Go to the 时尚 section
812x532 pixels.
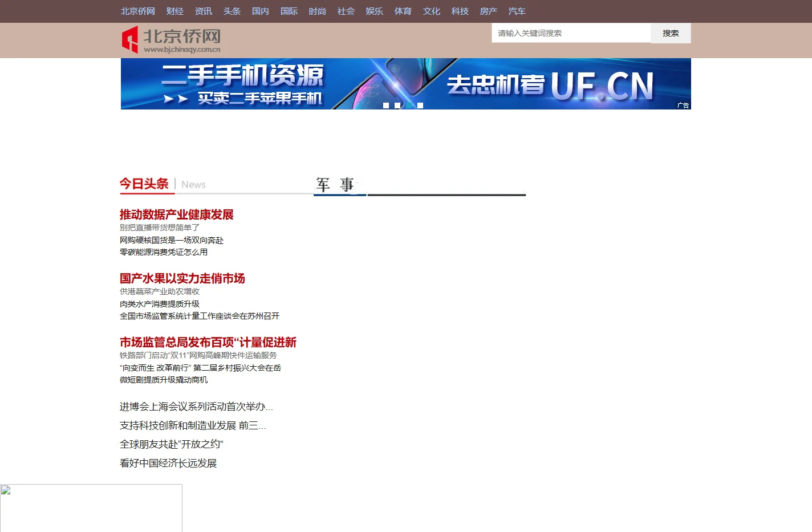[317, 11]
